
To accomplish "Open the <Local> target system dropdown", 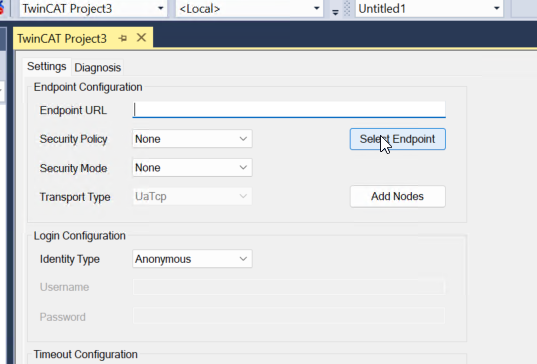I will pyautogui.click(x=250, y=9).
